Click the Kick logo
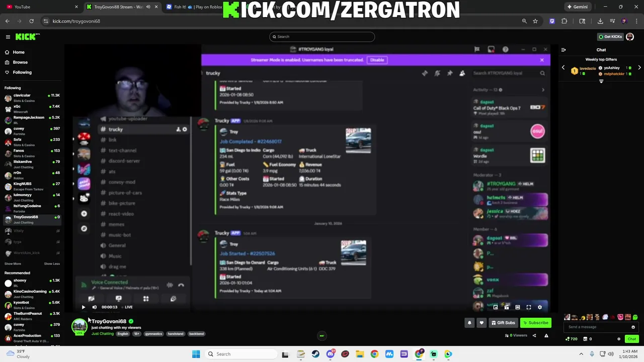 (x=27, y=37)
